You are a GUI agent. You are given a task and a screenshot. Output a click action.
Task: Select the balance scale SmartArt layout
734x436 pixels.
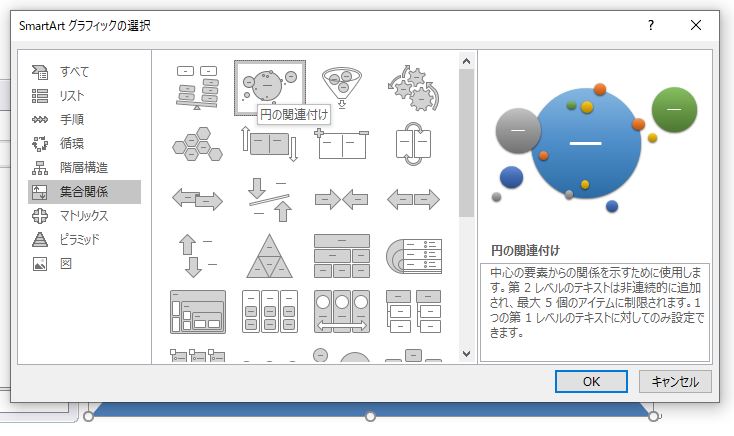pyautogui.click(x=198, y=88)
